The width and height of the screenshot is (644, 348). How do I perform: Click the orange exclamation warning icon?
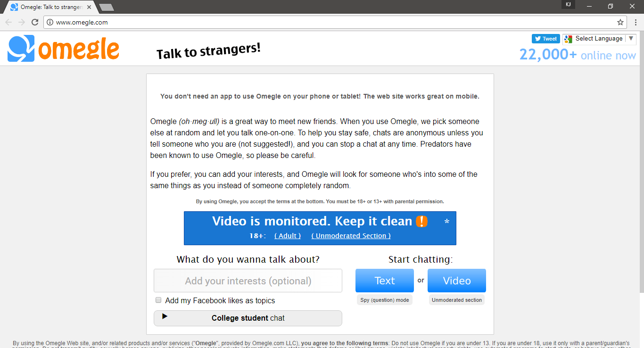422,221
